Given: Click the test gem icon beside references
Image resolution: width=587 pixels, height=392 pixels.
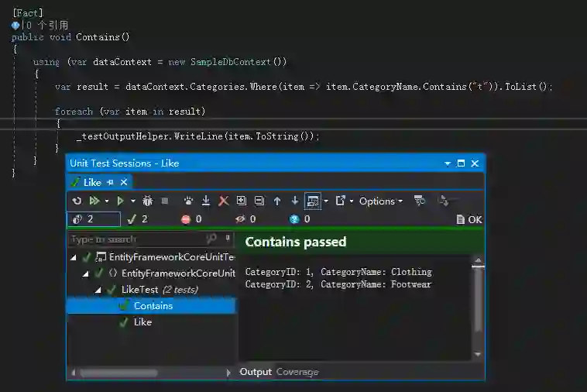Looking at the screenshot, I should tap(15, 26).
